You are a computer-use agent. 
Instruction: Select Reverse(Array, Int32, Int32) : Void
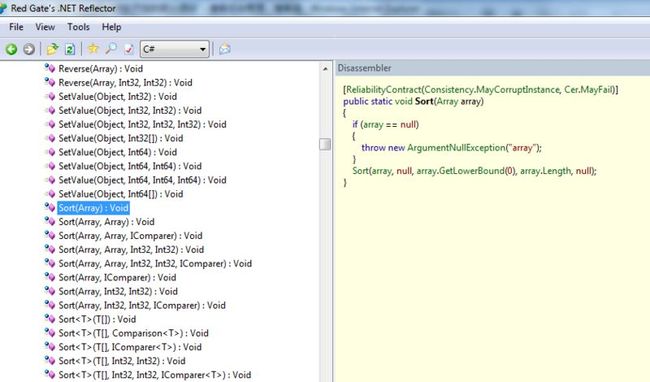click(x=125, y=82)
